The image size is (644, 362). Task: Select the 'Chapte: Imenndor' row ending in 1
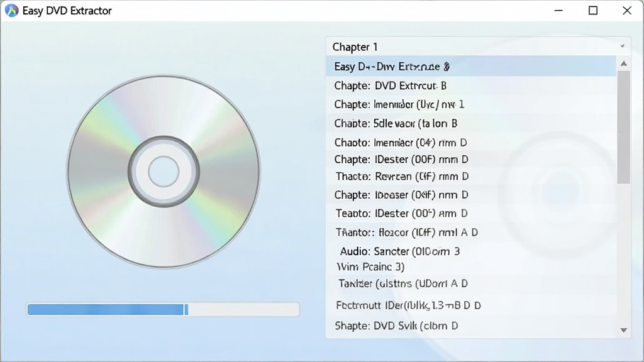pyautogui.click(x=471, y=105)
